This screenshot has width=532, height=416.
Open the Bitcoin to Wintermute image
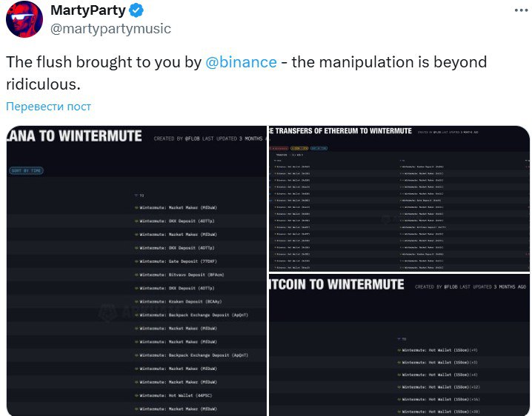coord(400,345)
